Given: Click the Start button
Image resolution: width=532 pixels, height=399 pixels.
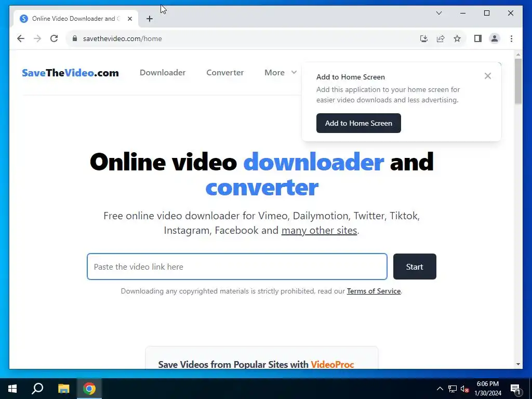Looking at the screenshot, I should coord(415,267).
